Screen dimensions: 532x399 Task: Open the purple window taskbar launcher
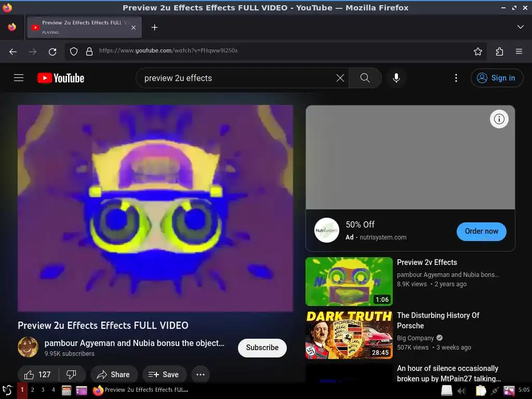(82, 391)
